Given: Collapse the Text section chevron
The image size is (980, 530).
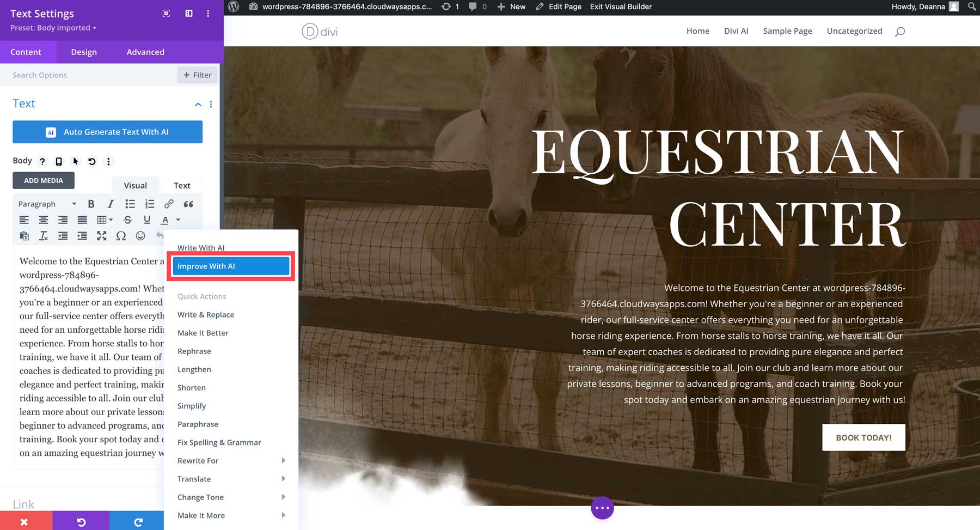Looking at the screenshot, I should pos(198,104).
